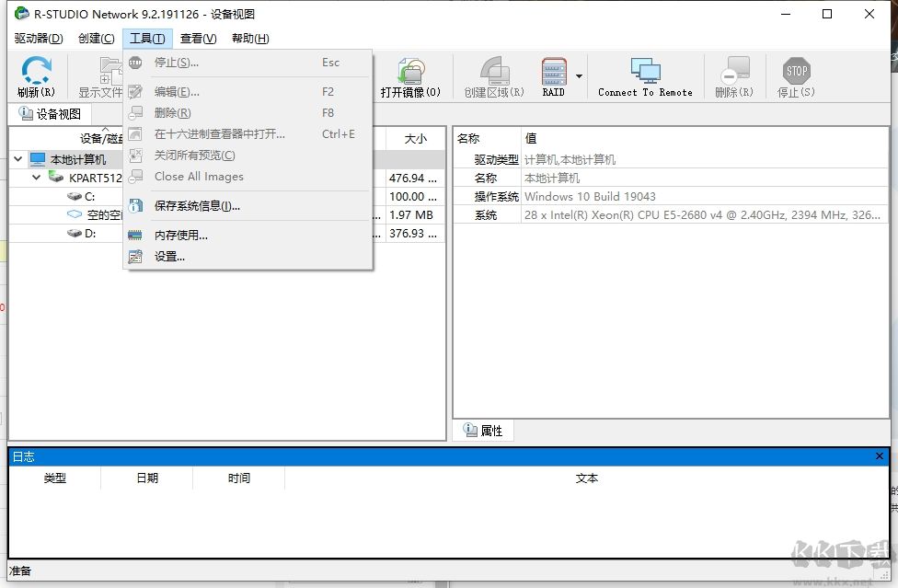Open 内存使用... menu entry
The width and height of the screenshot is (898, 588).
[248, 236]
